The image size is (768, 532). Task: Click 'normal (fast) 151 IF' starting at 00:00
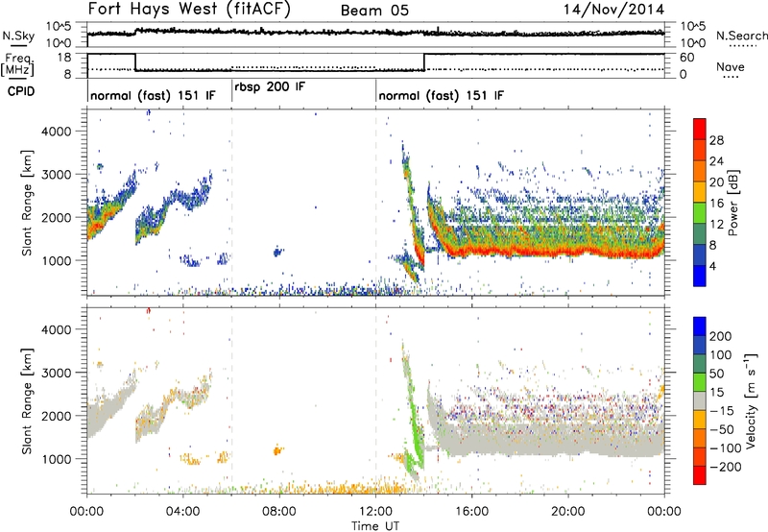tap(153, 95)
